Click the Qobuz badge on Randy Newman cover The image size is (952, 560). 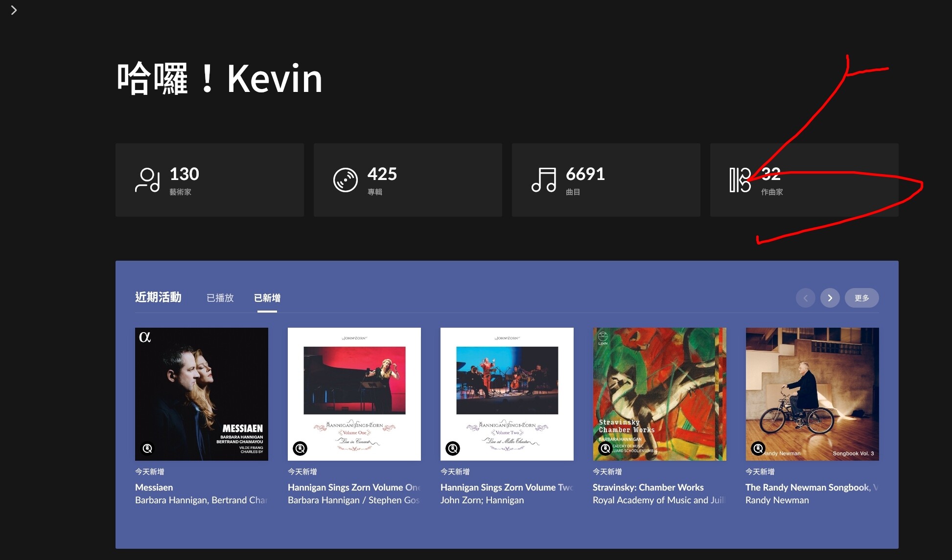(758, 448)
